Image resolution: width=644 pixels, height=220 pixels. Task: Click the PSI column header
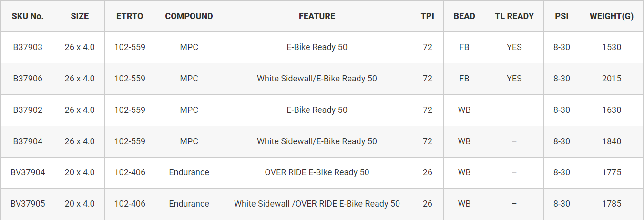coord(562,16)
